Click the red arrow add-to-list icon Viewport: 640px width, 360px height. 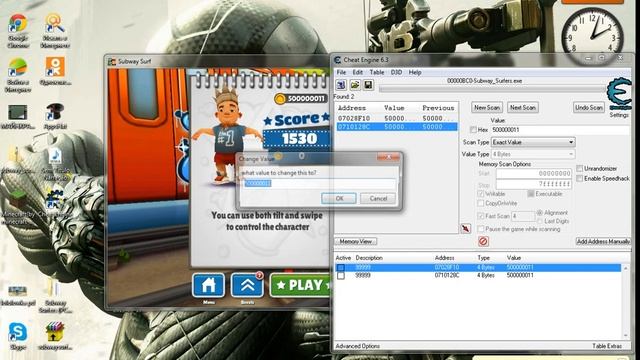[x=466, y=229]
